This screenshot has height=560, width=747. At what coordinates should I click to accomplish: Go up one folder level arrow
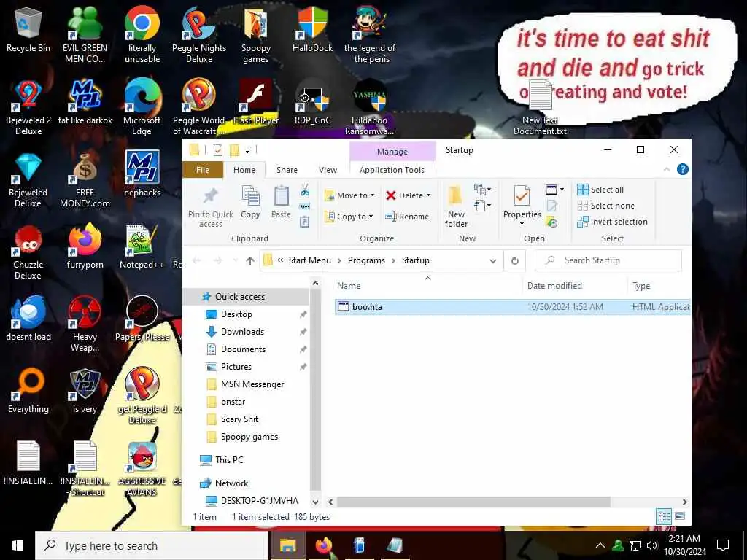[x=250, y=260]
